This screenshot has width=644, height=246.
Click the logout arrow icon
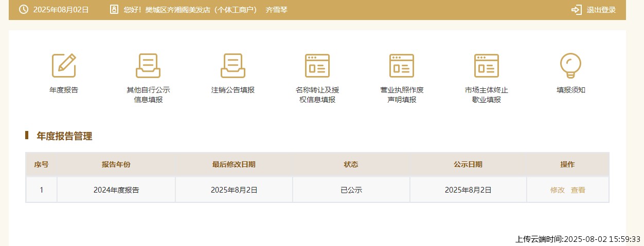tap(577, 10)
